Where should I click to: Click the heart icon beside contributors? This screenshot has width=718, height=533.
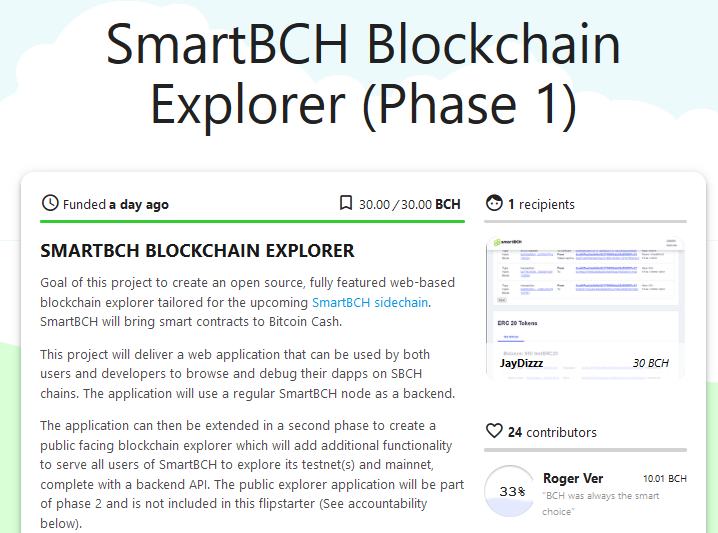pos(494,431)
